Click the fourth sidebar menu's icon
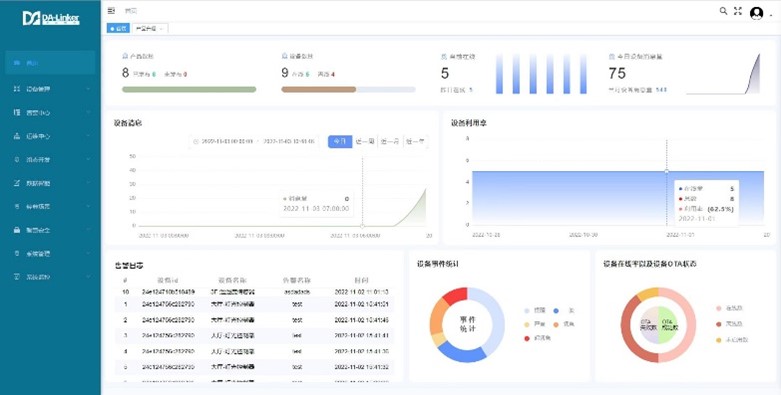This screenshot has height=395, width=781. (17, 136)
